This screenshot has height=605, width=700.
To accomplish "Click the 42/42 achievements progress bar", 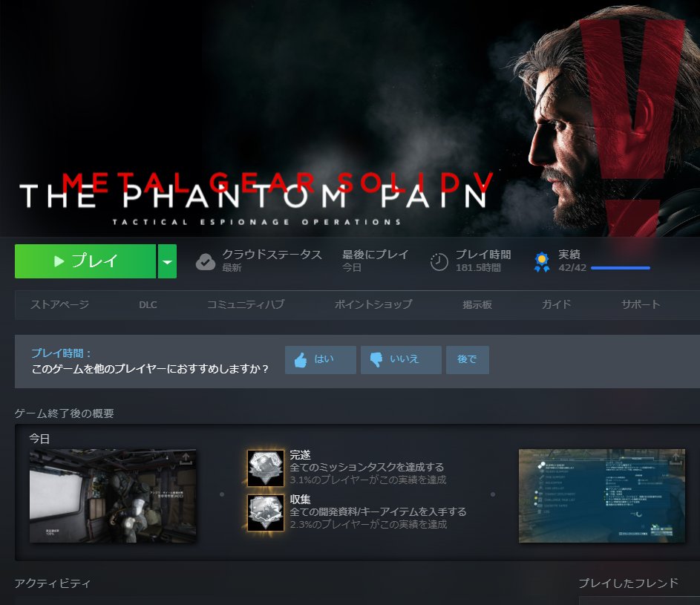I will 620,268.
